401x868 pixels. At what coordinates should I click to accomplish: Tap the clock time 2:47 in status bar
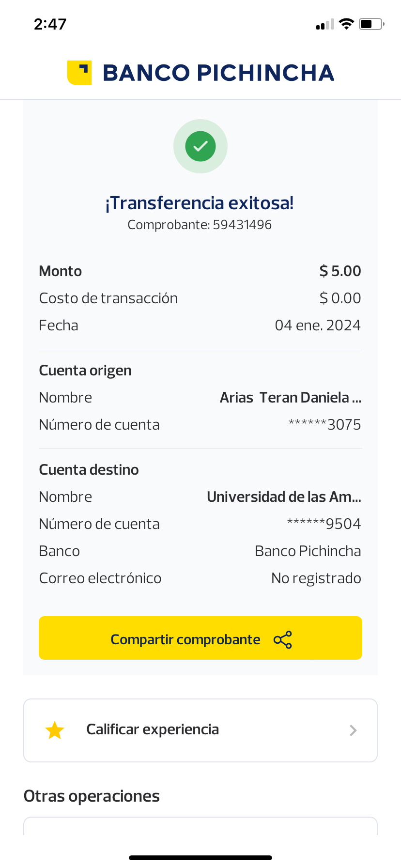click(50, 24)
